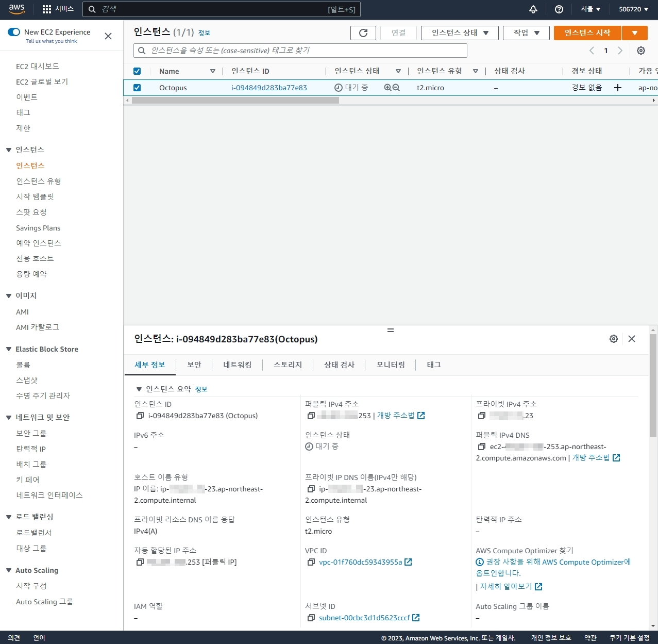Open detail panel settings gear
The image size is (658, 644).
point(614,339)
